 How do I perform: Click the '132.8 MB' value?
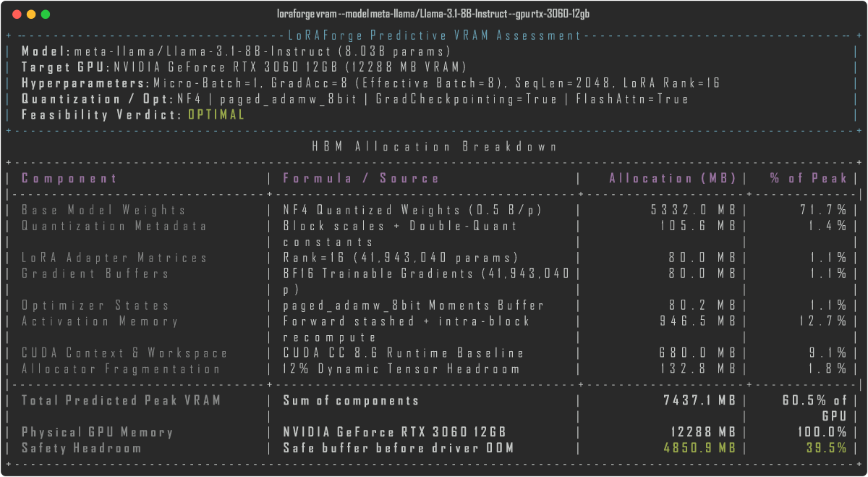tap(698, 370)
